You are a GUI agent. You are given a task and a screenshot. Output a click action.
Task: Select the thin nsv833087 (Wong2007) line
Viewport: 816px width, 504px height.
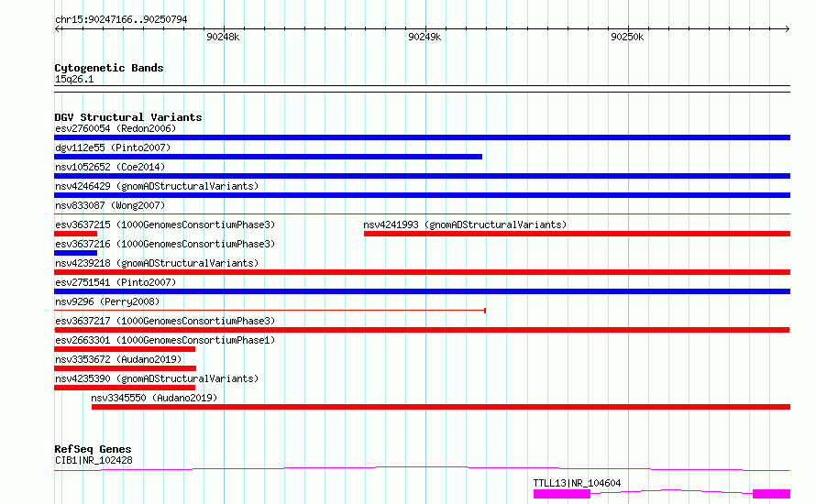(x=422, y=214)
